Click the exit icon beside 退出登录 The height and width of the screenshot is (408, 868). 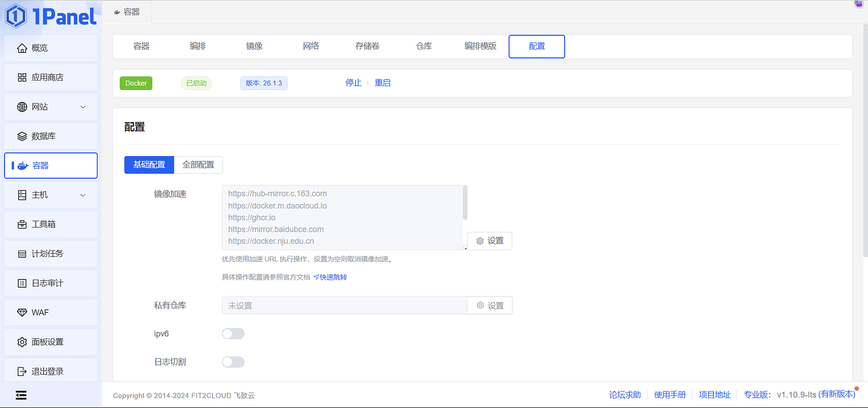(x=22, y=371)
